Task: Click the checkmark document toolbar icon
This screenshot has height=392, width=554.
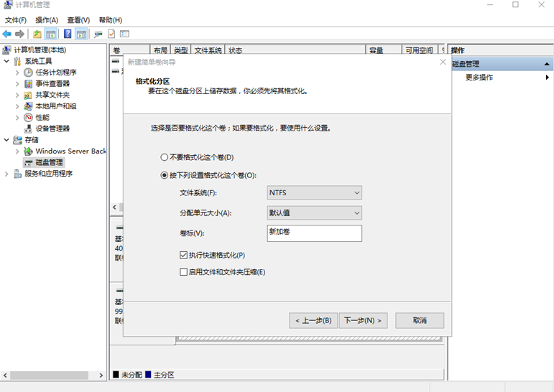Action: tap(111, 34)
